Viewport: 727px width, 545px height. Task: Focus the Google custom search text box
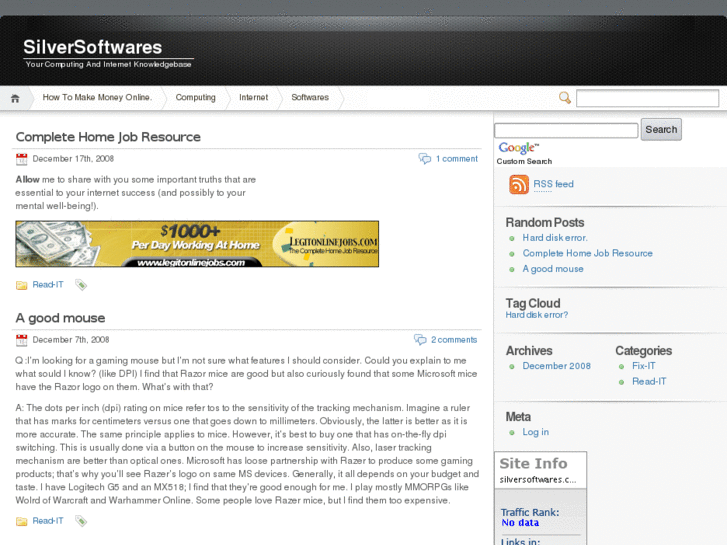[x=566, y=130]
